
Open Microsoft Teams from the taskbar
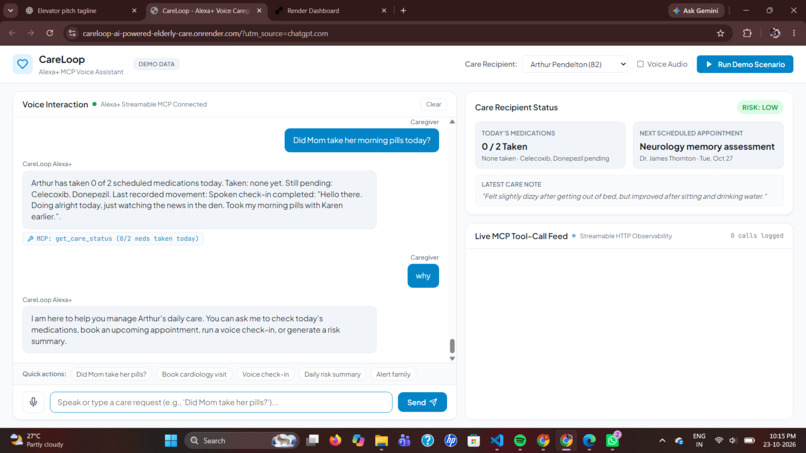tap(405, 440)
